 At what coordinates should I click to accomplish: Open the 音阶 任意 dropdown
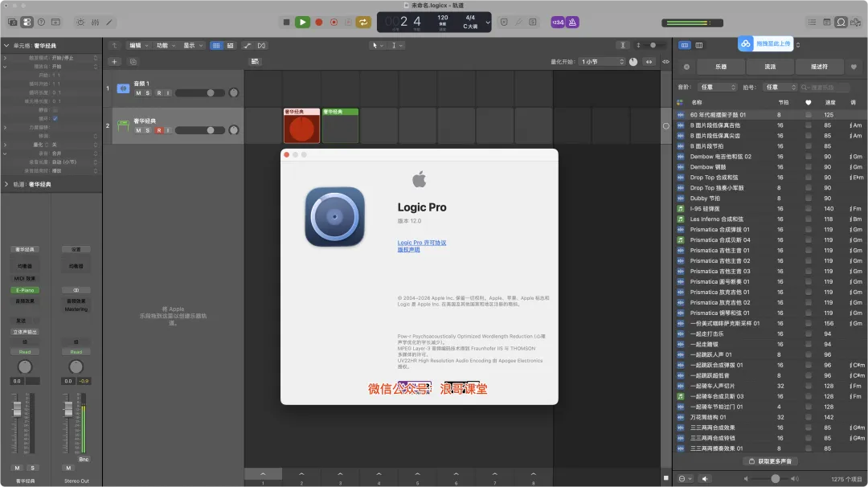tap(718, 87)
